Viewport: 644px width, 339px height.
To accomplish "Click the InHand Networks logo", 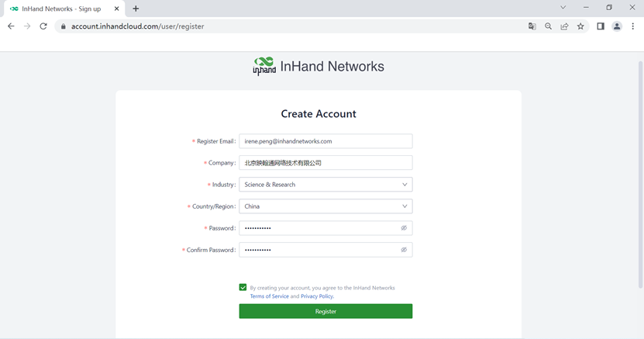I will click(319, 66).
